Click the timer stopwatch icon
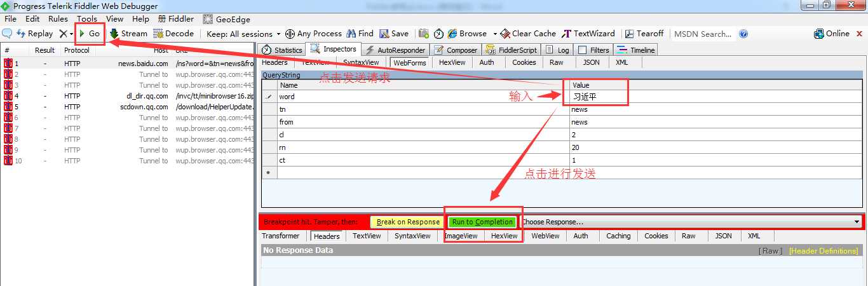868x286 pixels. pyautogui.click(x=438, y=34)
